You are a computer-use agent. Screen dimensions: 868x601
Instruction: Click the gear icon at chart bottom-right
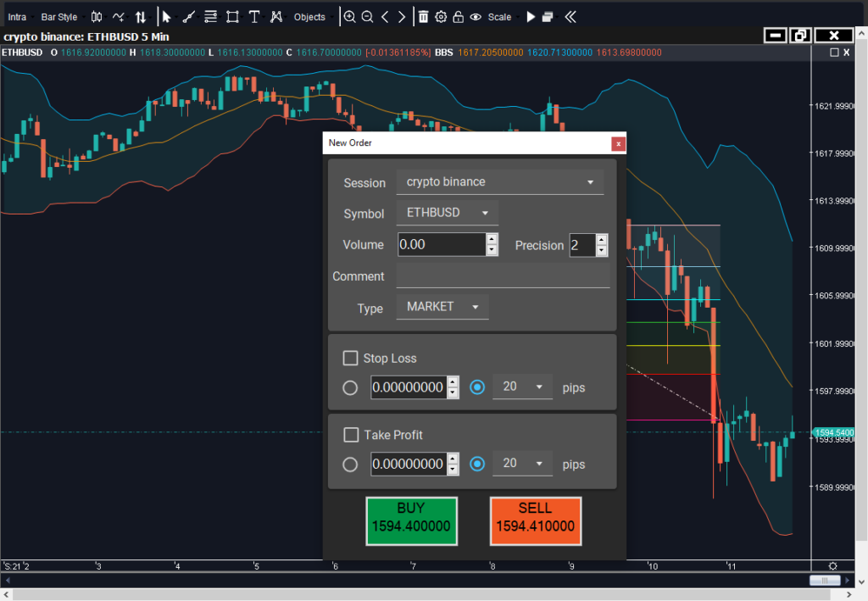pyautogui.click(x=832, y=565)
